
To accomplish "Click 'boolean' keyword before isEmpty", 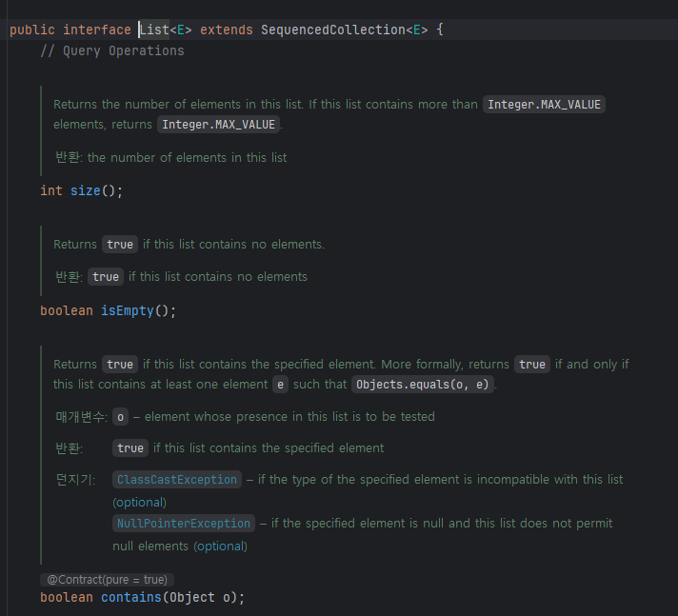I will tap(67, 310).
